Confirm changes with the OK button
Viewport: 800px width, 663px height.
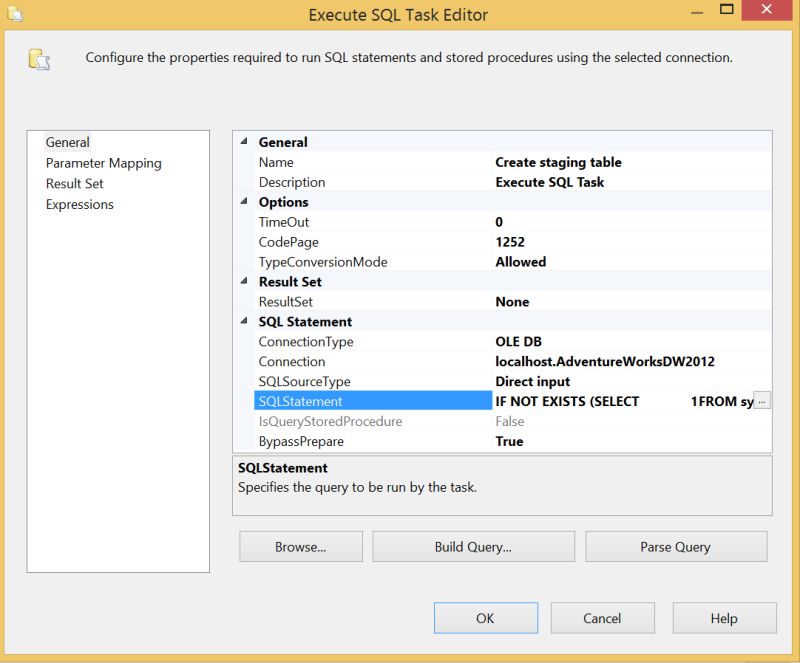click(x=485, y=618)
